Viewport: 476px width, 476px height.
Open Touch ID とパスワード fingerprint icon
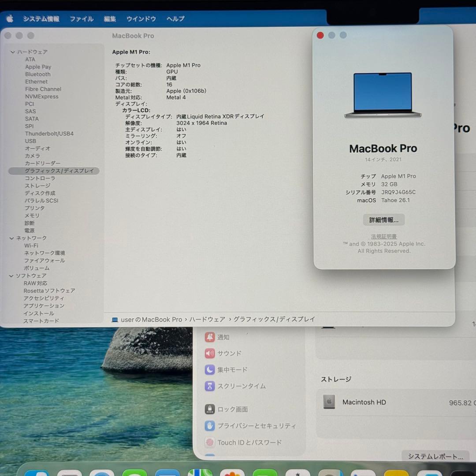[x=210, y=443]
